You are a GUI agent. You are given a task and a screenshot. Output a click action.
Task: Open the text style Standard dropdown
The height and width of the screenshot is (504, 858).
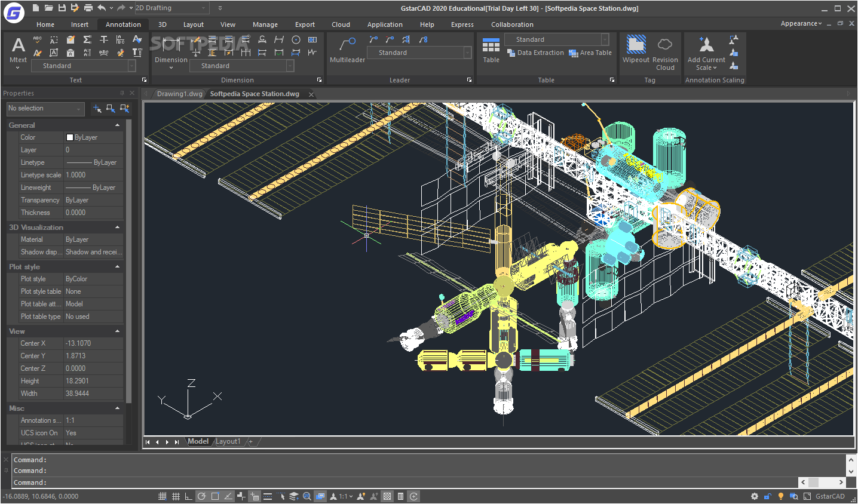(83, 66)
